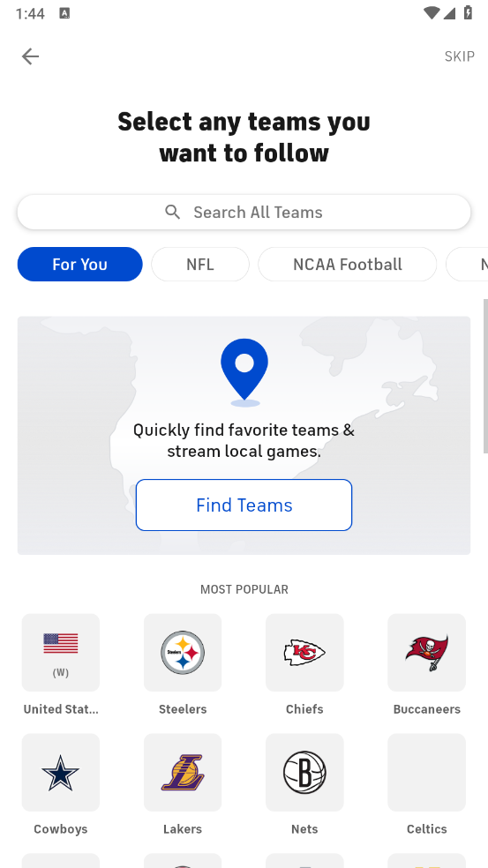Focus the Search All Teams field
Screen dimensions: 488x868
pos(244,212)
